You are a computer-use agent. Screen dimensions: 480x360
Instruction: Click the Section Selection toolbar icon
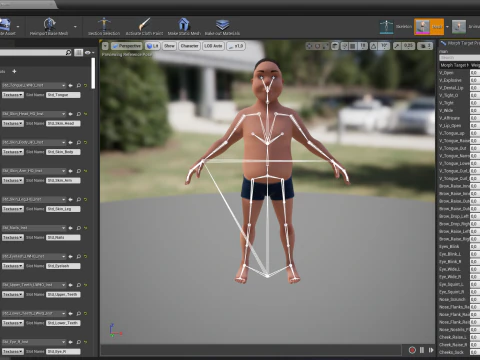click(104, 24)
